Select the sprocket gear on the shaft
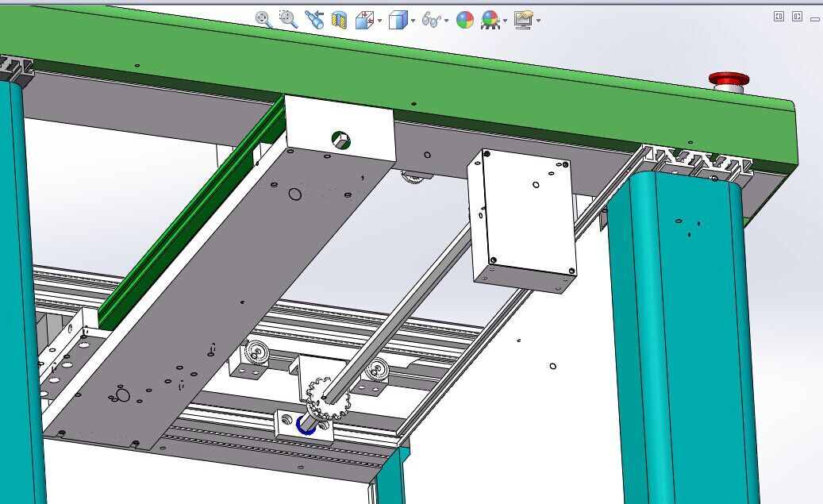The width and height of the screenshot is (823, 504). (x=328, y=398)
